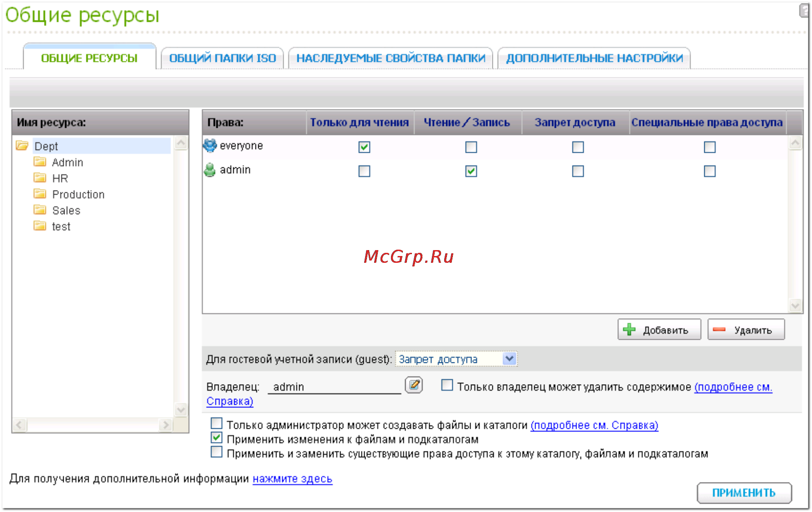The width and height of the screenshot is (812, 512).
Task: Select the test subfolder
Action: click(61, 226)
